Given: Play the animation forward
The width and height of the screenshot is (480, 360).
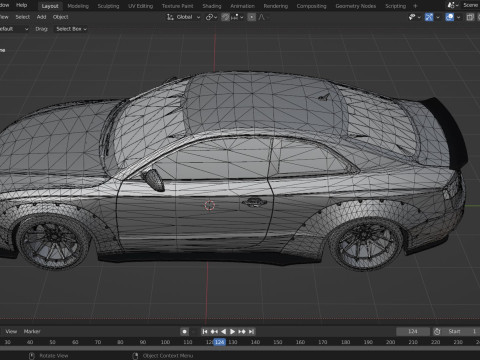Looking at the screenshot, I should (232, 331).
